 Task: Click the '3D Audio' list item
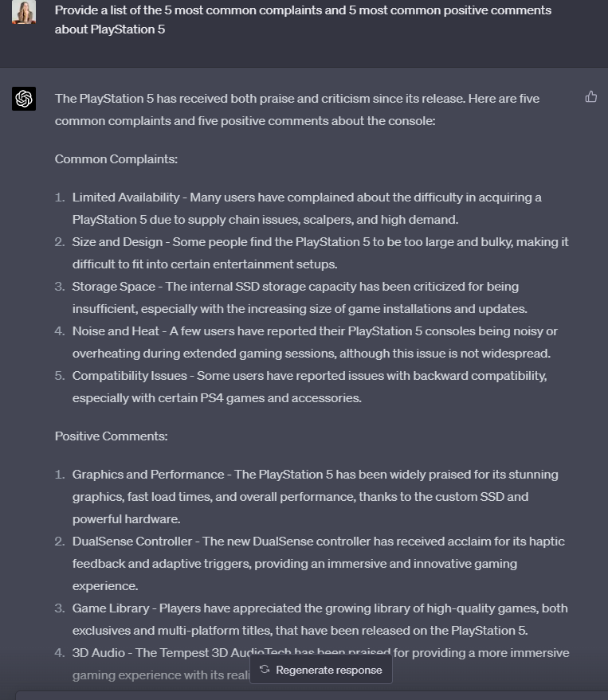pos(99,653)
